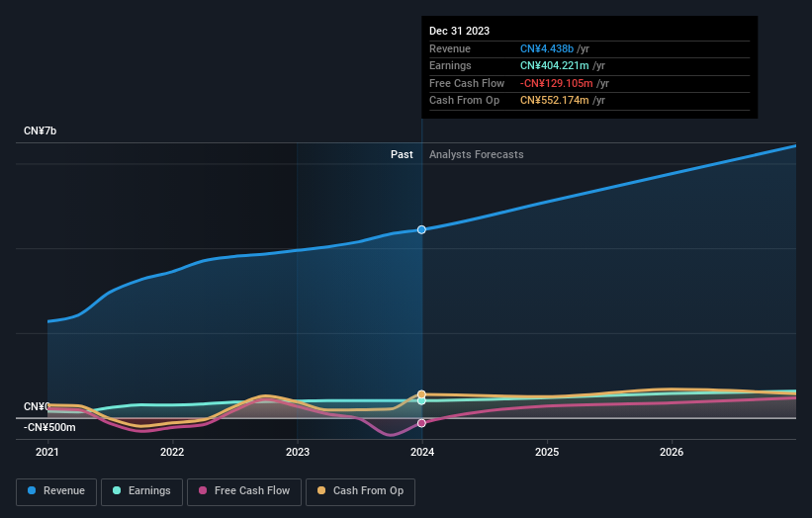Click the CN¥4.438b revenue value
Image resolution: width=812 pixels, height=518 pixels.
pyautogui.click(x=547, y=48)
